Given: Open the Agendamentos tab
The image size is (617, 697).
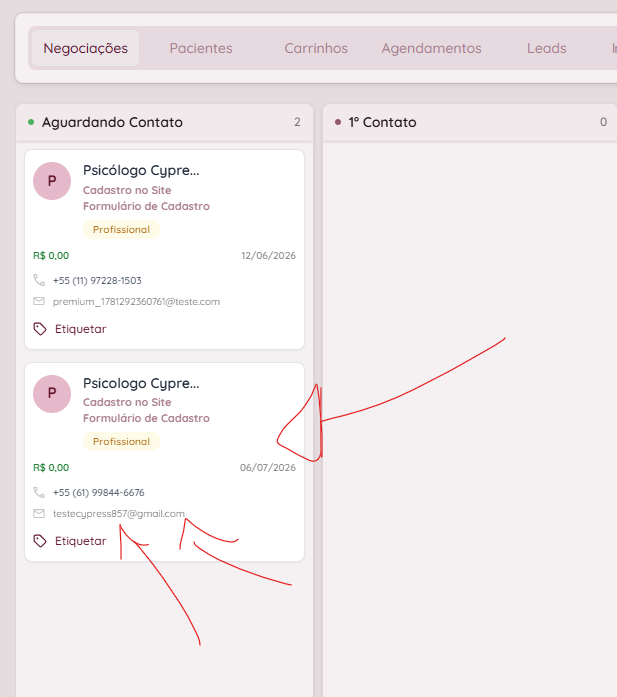Looking at the screenshot, I should pyautogui.click(x=431, y=48).
